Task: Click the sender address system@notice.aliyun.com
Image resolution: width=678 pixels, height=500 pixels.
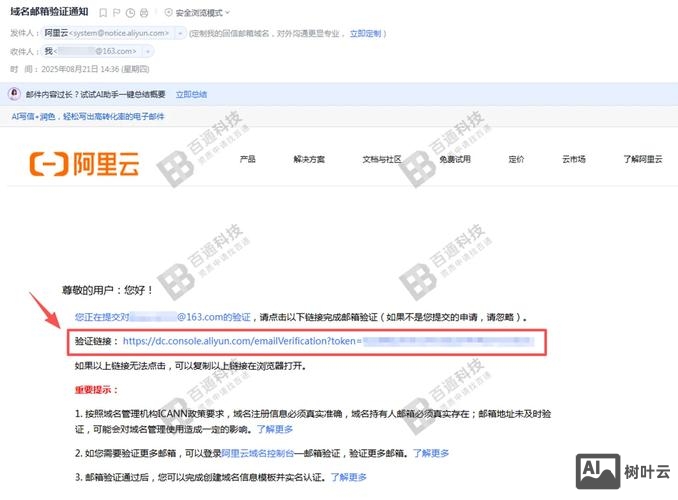Action: point(119,33)
